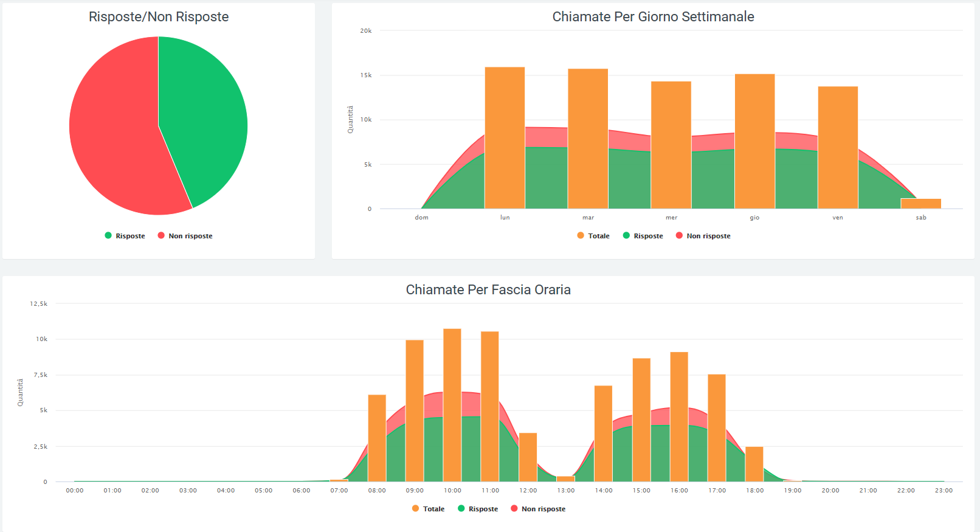Select the small orange sab bar
The width and height of the screenshot is (980, 532).
tap(921, 204)
